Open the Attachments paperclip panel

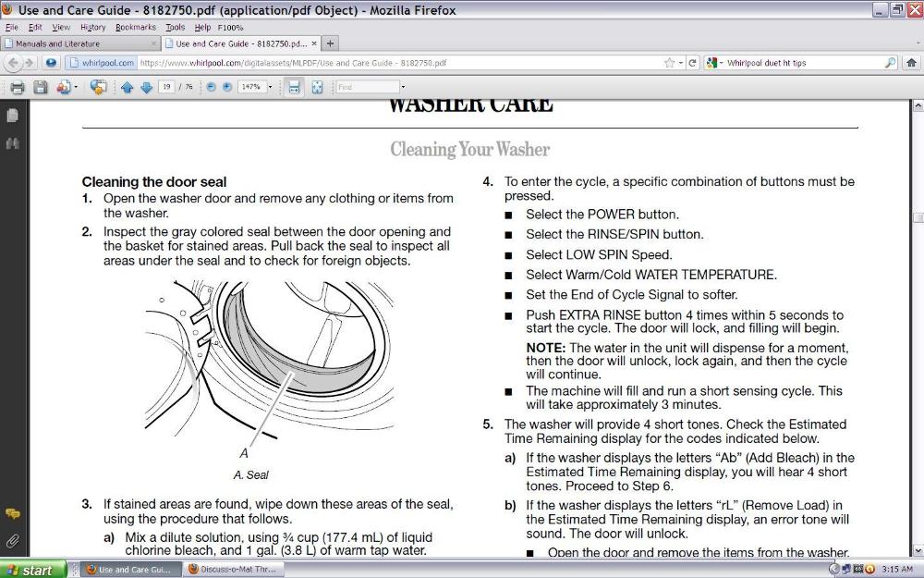tap(12, 541)
